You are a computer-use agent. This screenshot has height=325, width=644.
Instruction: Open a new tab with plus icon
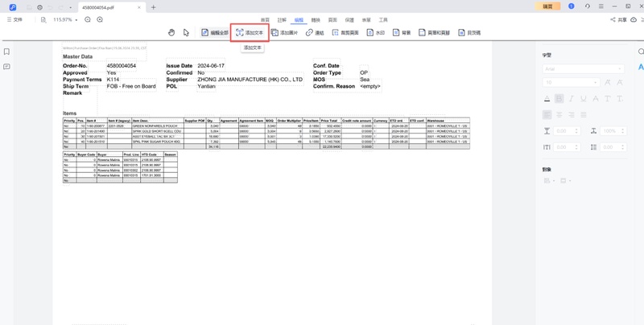point(154,7)
